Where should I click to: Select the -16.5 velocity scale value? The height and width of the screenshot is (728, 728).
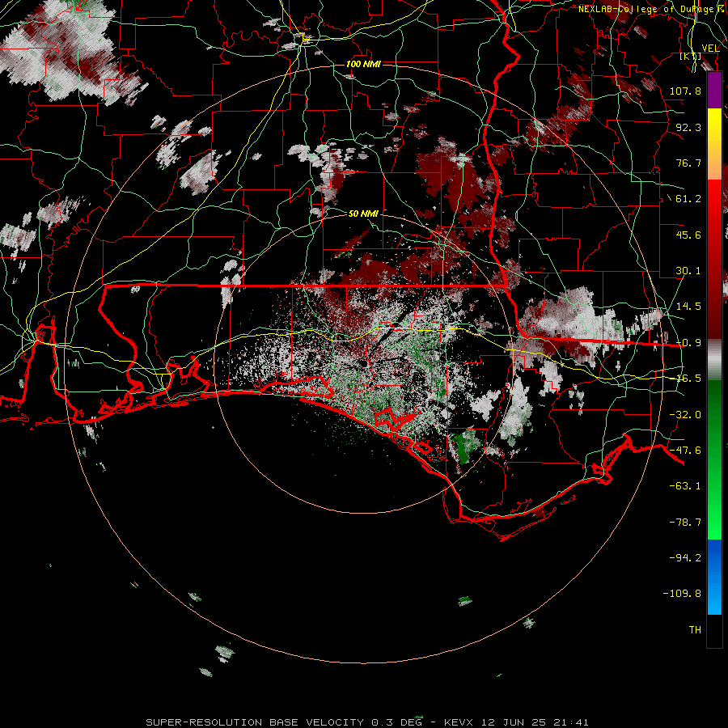688,379
